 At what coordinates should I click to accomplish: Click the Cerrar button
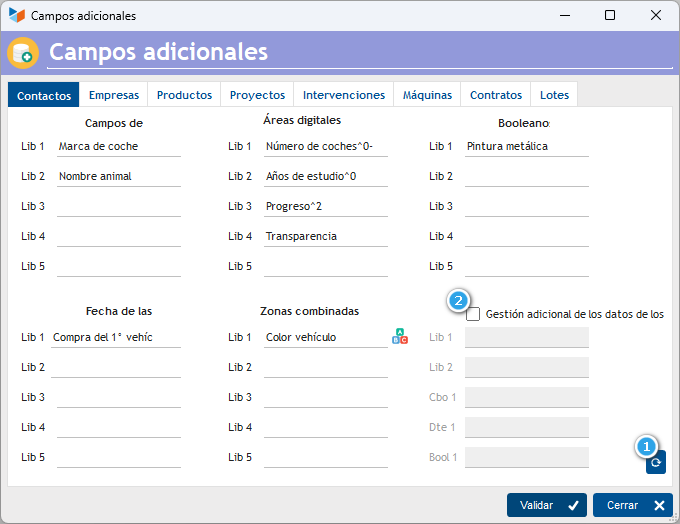pos(633,505)
